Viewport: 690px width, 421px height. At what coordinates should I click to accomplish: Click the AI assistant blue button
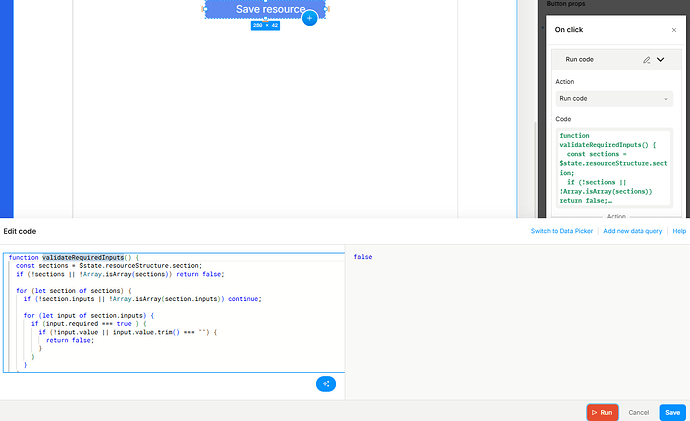pyautogui.click(x=326, y=384)
